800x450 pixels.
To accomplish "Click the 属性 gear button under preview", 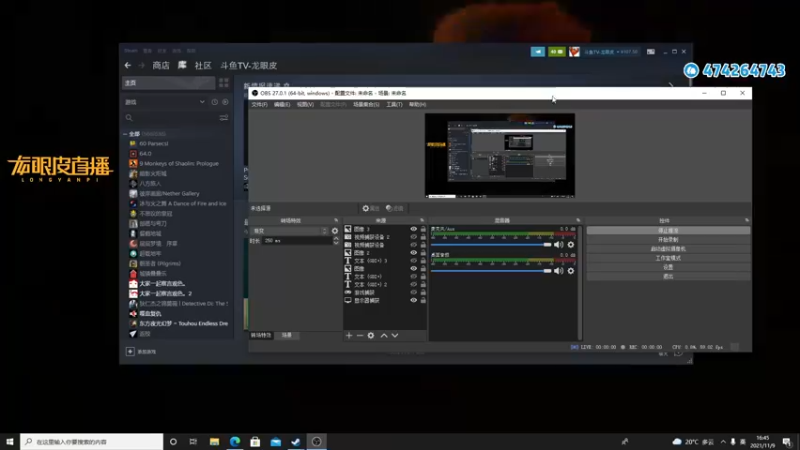I will click(371, 208).
